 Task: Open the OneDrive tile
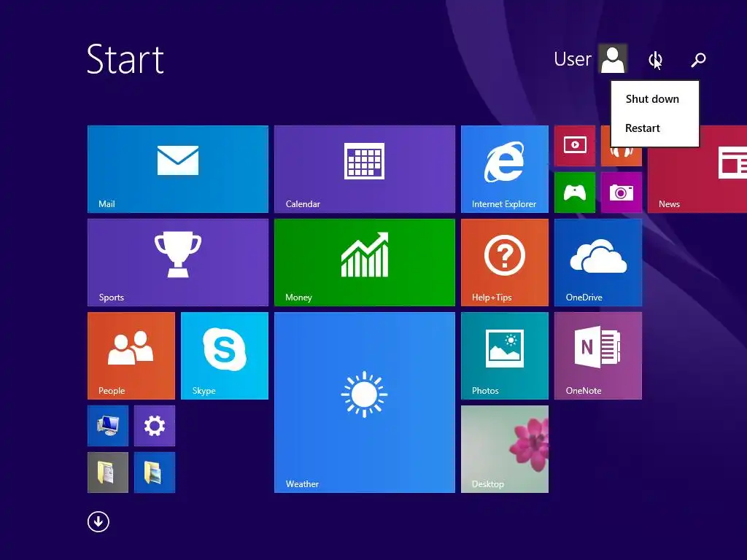(x=598, y=262)
